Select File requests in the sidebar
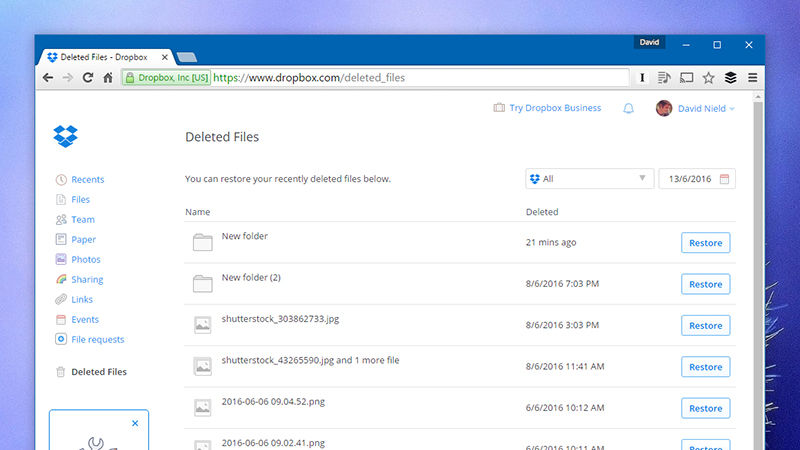The image size is (800, 450). tap(97, 340)
